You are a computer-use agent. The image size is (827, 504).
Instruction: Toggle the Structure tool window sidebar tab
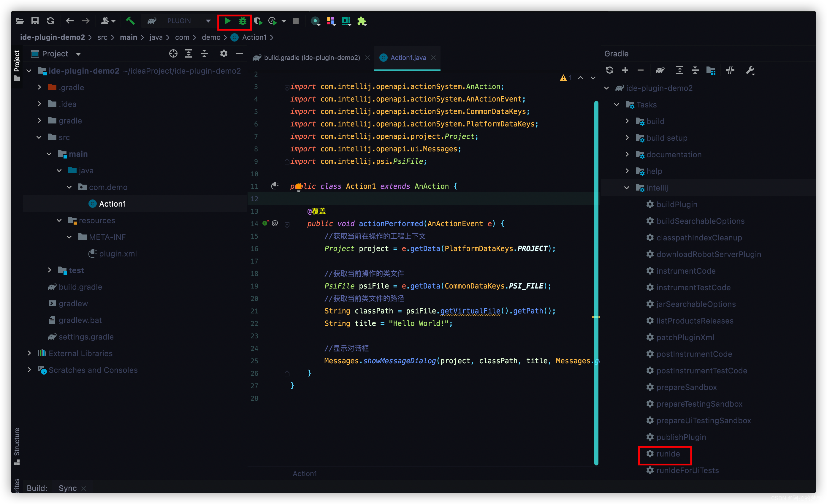pos(17,446)
